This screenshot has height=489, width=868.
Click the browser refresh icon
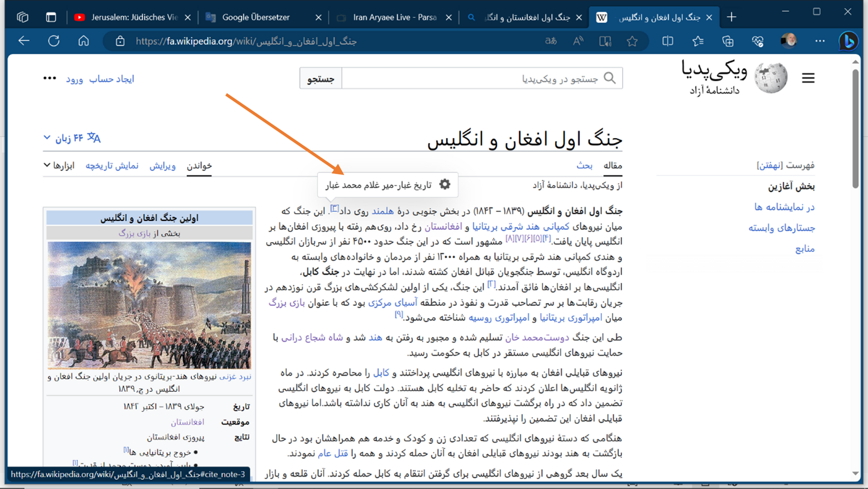54,41
